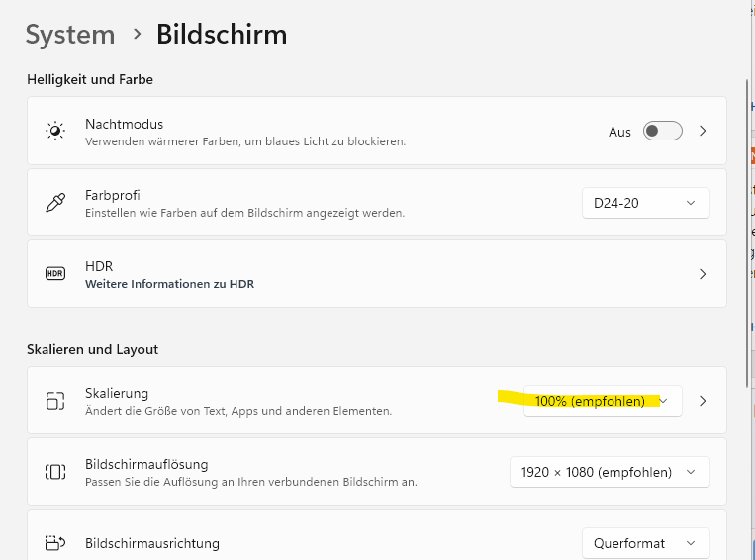Open the Querformat orientation dropdown
Image resolution: width=755 pixels, height=560 pixels.
tap(645, 543)
